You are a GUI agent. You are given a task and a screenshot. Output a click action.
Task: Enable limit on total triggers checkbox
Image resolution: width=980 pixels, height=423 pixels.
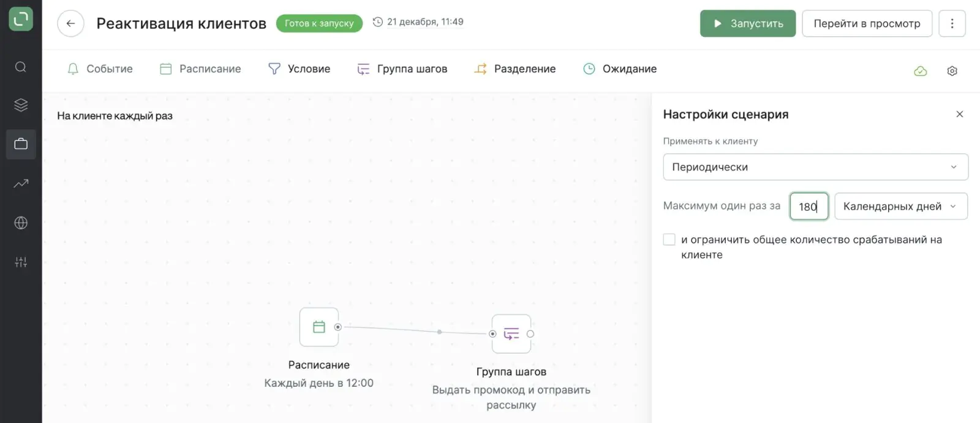(669, 240)
